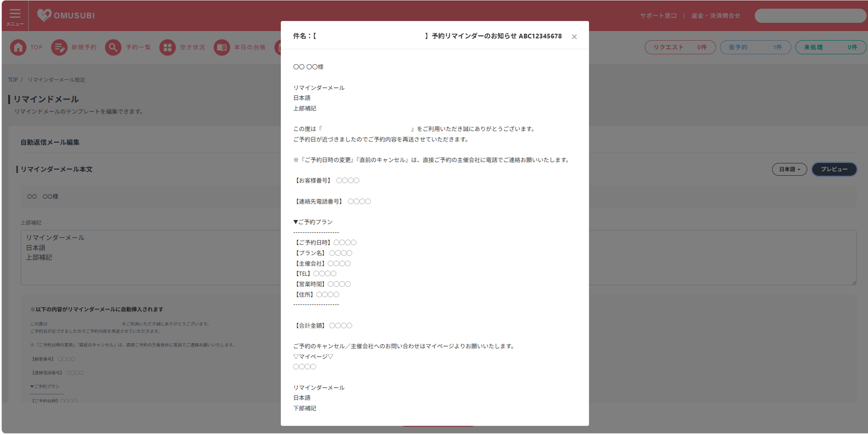The width and height of the screenshot is (868, 435).
Task: Open 本日の台帳 with the book icon
Action: coord(240,47)
